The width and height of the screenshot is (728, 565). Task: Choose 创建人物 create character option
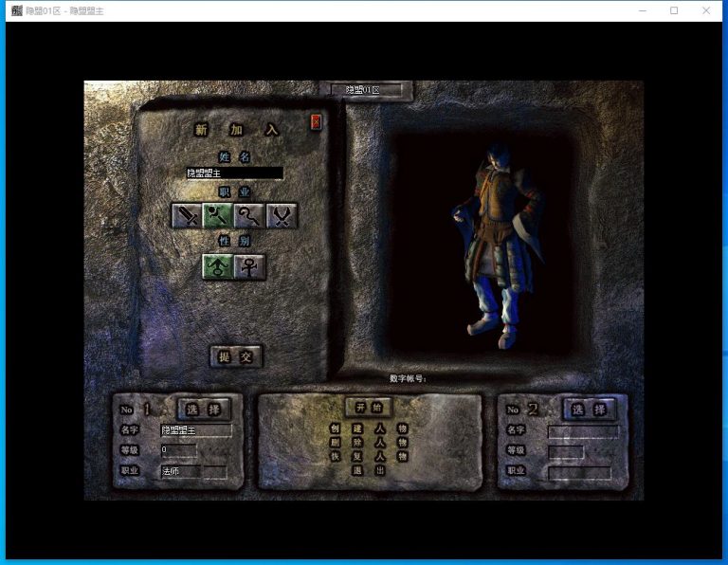coord(368,428)
